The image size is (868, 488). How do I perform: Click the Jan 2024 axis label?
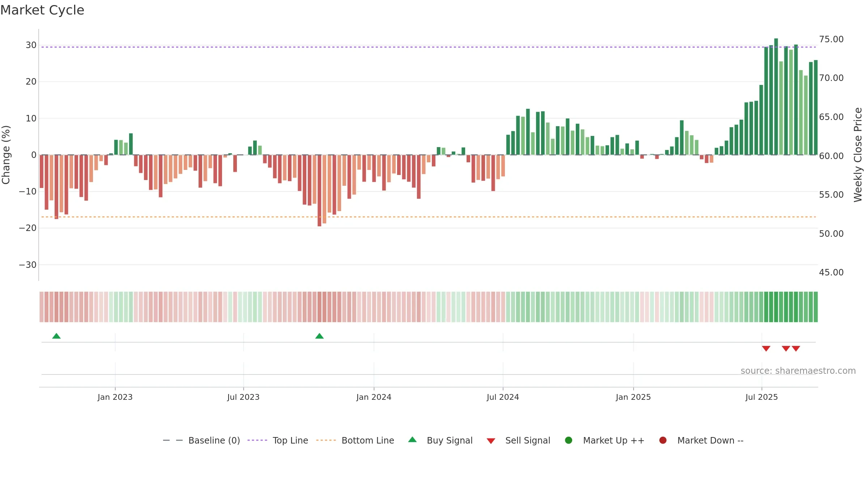(x=374, y=397)
